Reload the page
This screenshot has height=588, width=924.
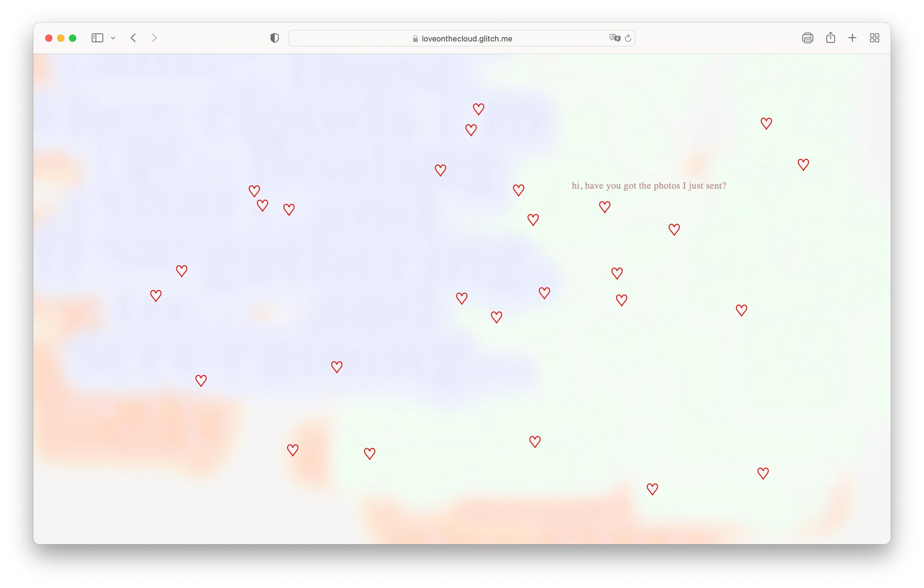[x=628, y=38]
